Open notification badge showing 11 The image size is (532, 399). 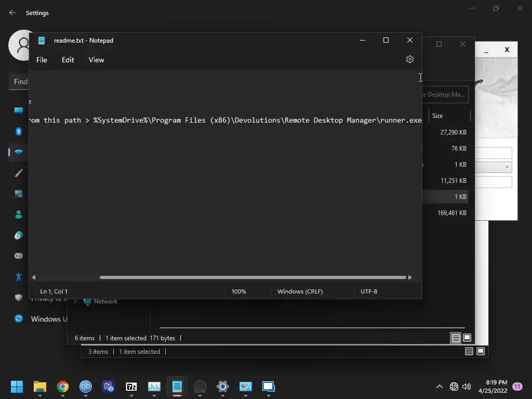pos(517,387)
